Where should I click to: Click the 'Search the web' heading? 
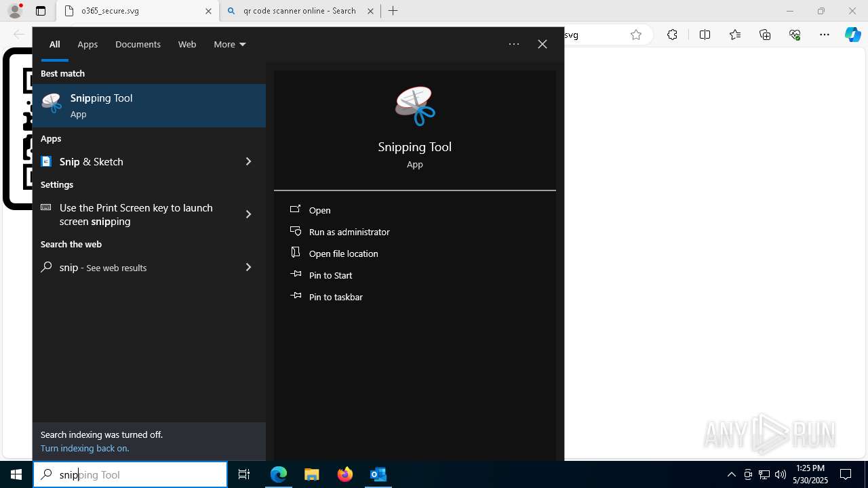pyautogui.click(x=71, y=244)
